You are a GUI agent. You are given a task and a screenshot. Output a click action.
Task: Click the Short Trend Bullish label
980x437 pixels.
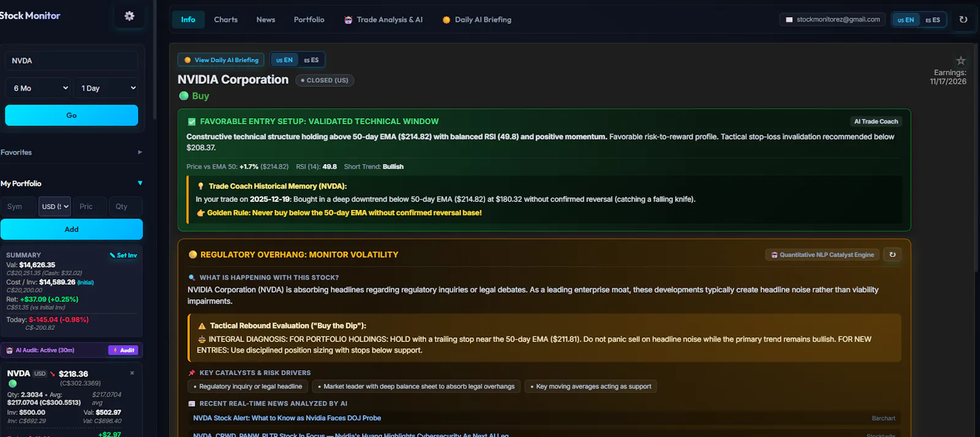pos(374,166)
